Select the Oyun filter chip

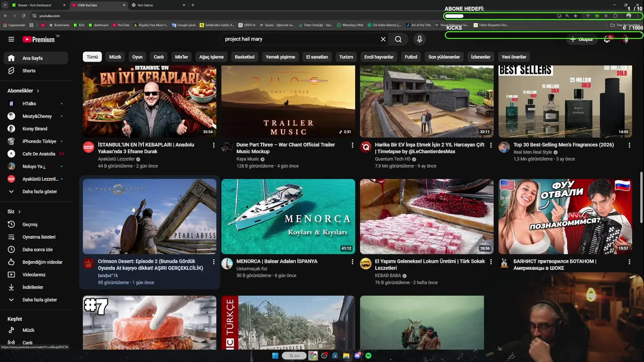[x=137, y=57]
